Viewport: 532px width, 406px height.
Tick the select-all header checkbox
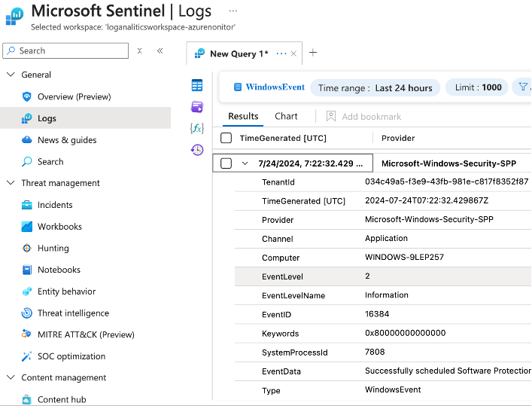tap(226, 138)
